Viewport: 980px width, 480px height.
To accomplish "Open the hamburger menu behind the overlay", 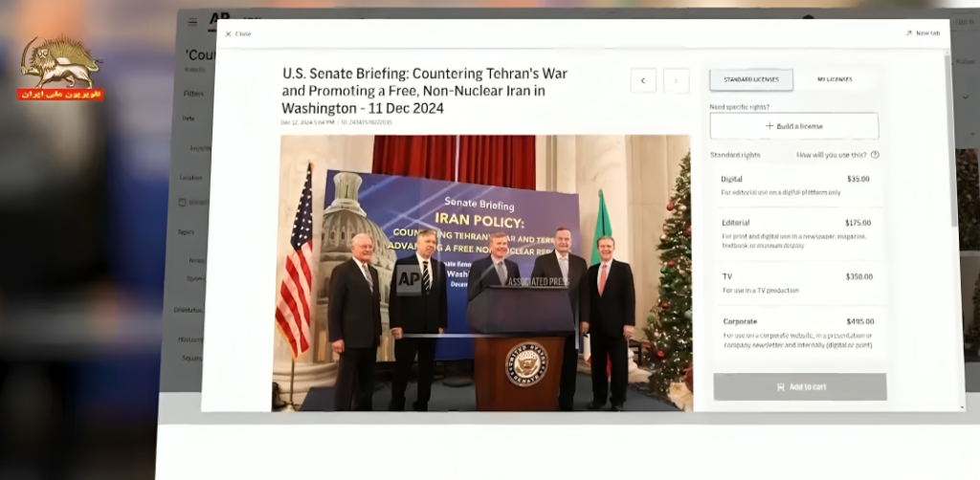I will [x=193, y=21].
